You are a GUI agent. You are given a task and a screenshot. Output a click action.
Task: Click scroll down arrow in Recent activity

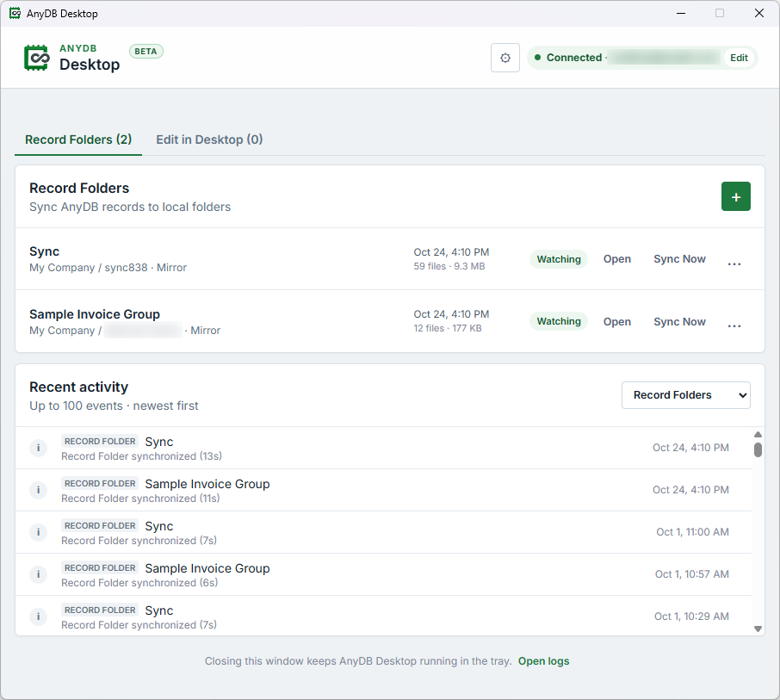tap(758, 629)
